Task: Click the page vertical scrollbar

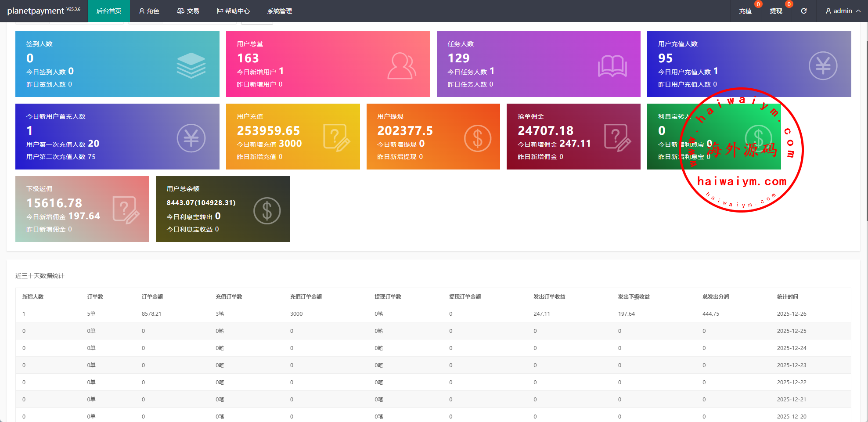Action: 866,132
